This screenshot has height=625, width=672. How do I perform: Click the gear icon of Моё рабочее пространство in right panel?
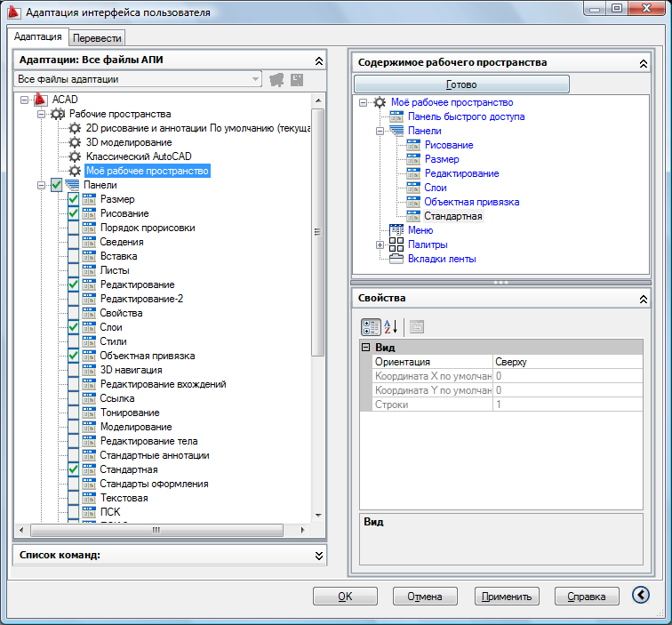(x=380, y=102)
